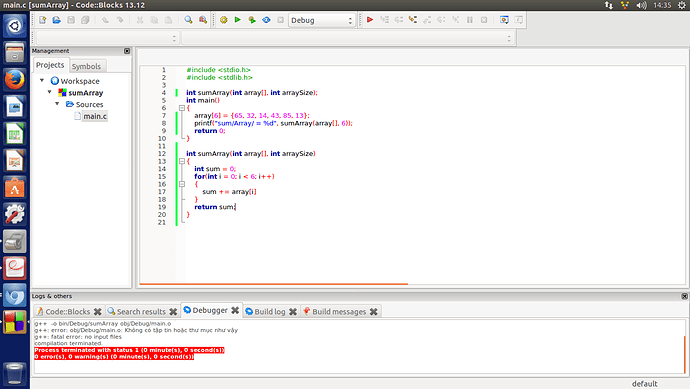690x389 pixels.
Task: Paste from clipboard icon
Action: pyautogui.click(x=168, y=20)
